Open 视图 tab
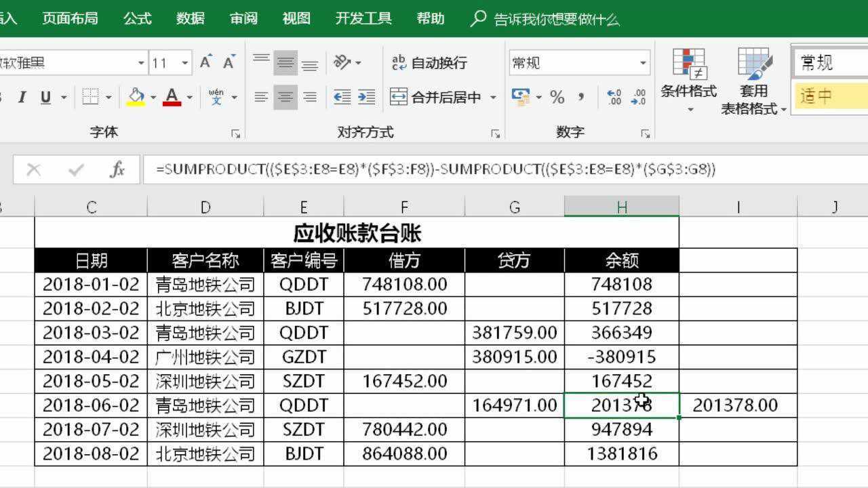 296,18
